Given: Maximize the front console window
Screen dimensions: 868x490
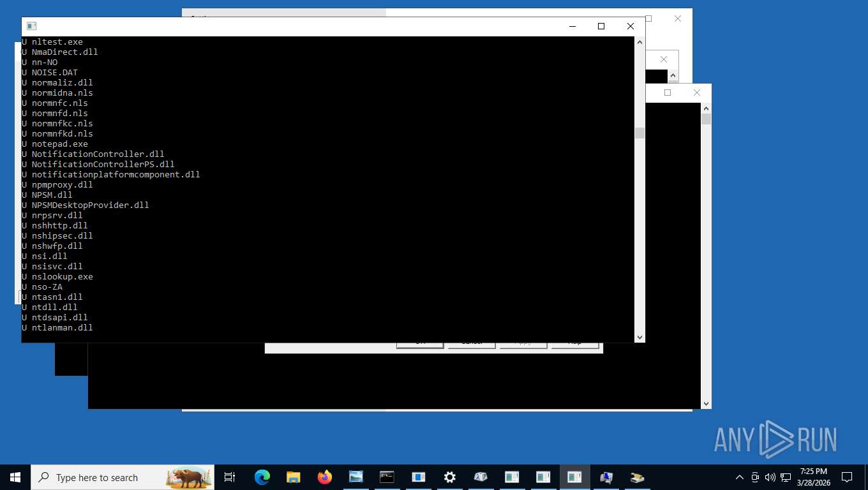Looking at the screenshot, I should point(601,26).
